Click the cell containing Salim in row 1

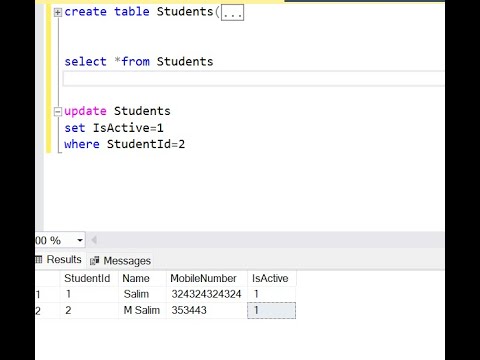[142, 294]
